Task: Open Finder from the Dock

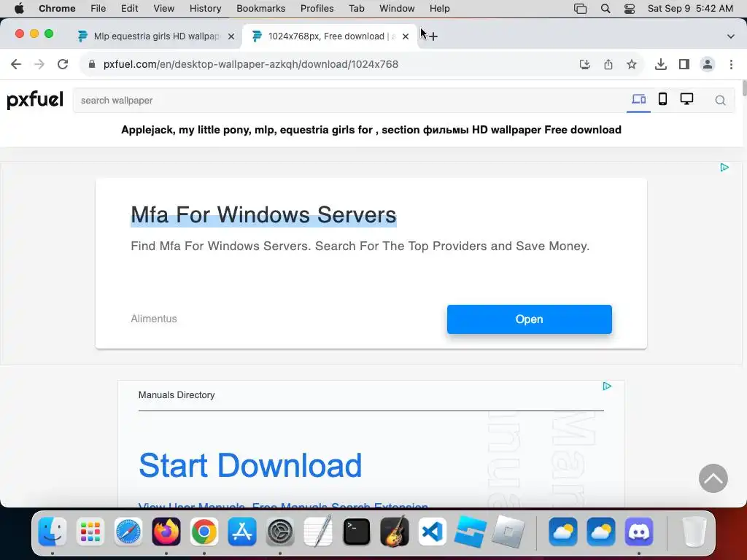Action: [53, 532]
